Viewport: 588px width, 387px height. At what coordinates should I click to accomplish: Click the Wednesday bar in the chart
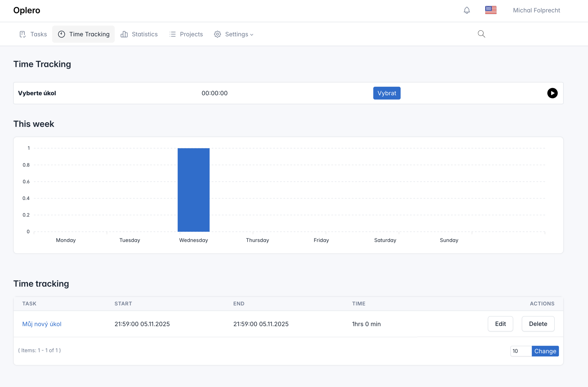(193, 190)
